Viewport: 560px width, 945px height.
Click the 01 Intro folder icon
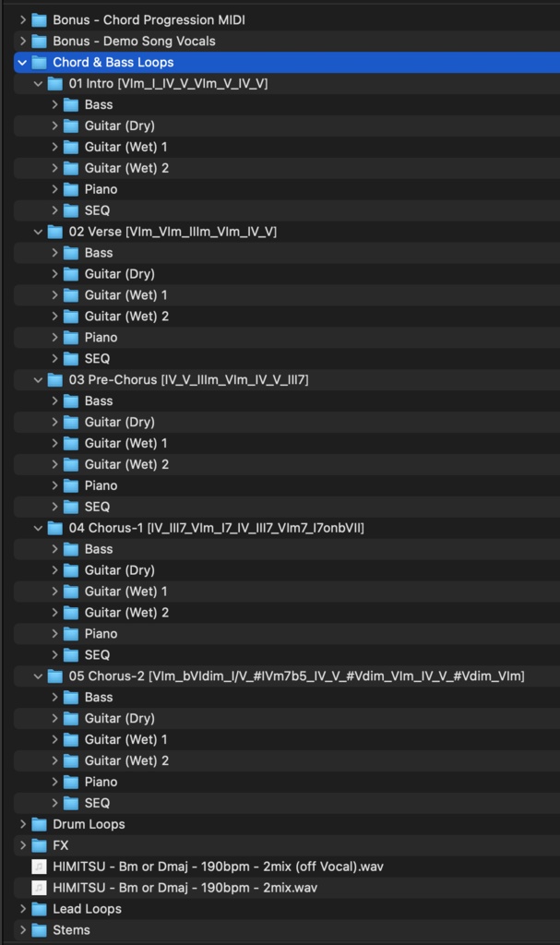point(54,83)
